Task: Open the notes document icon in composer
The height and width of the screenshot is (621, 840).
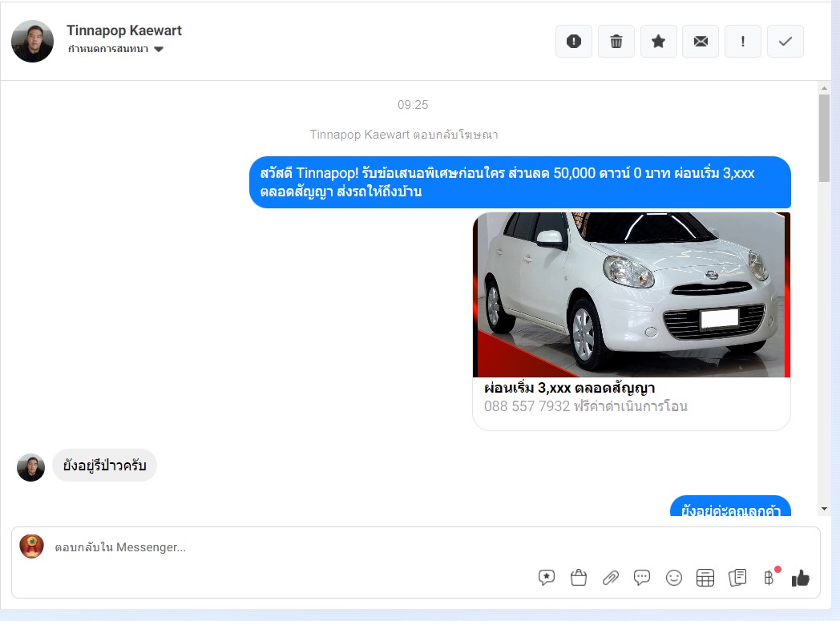Action: tap(737, 578)
